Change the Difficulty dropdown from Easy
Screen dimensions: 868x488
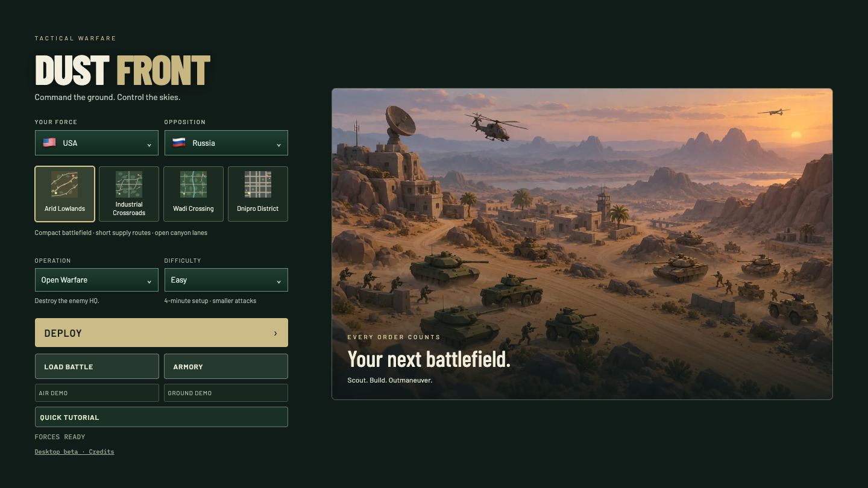coord(226,280)
